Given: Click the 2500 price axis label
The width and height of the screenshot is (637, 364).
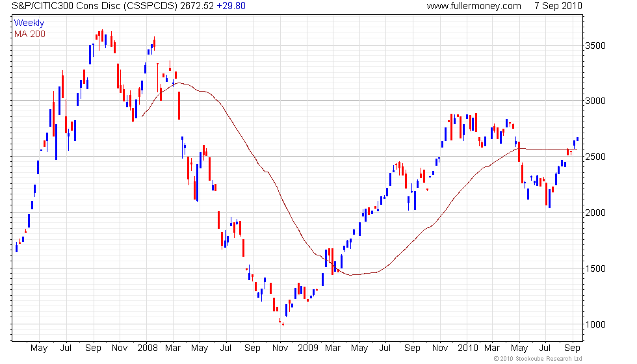Looking at the screenshot, I should coord(595,157).
